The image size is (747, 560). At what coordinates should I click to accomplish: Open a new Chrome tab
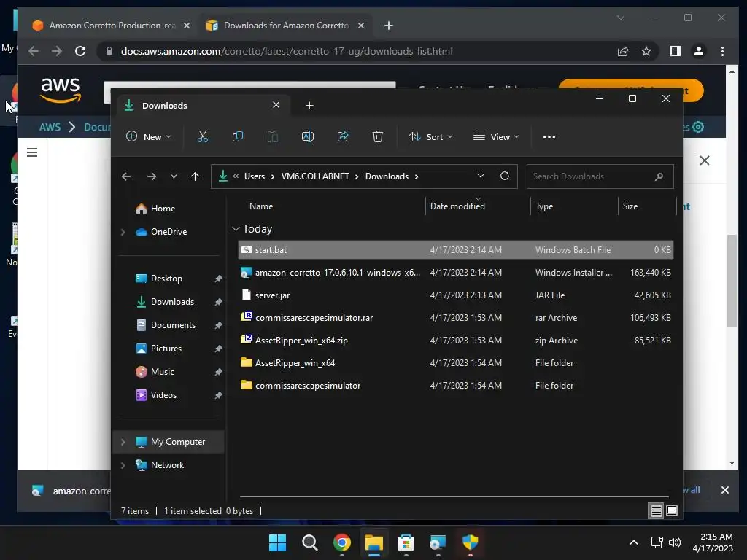point(389,26)
